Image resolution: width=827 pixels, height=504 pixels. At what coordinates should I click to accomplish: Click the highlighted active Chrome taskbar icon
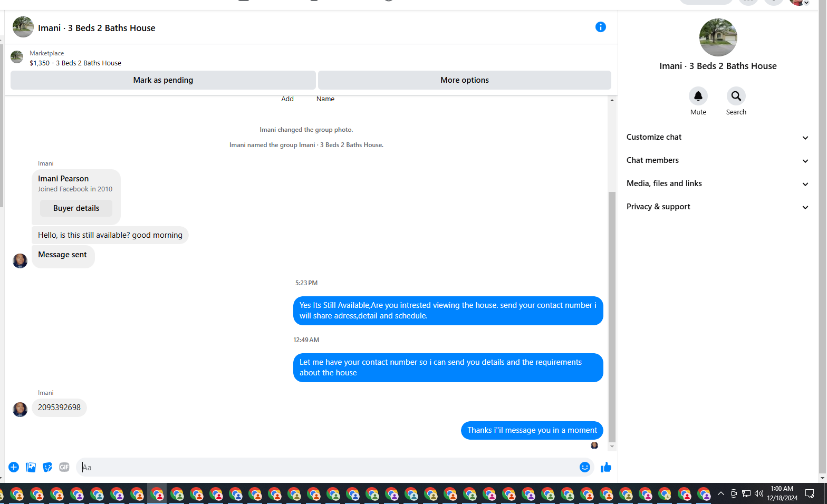[x=157, y=494]
